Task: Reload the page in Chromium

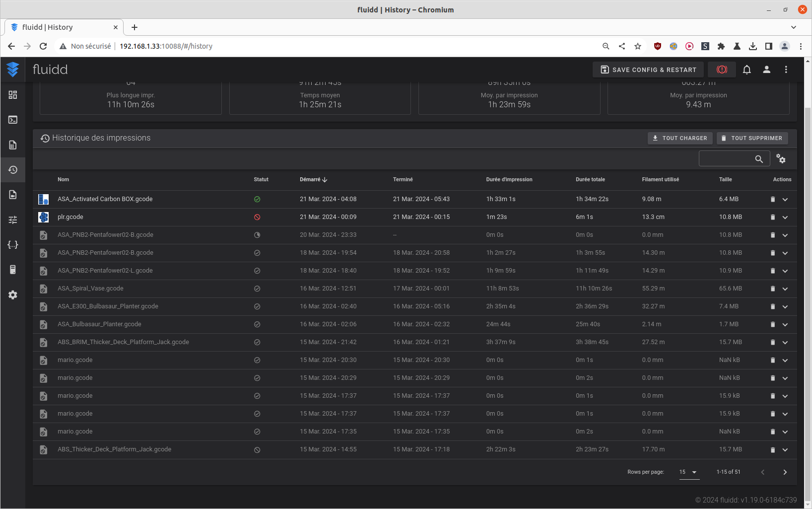Action: [x=43, y=46]
